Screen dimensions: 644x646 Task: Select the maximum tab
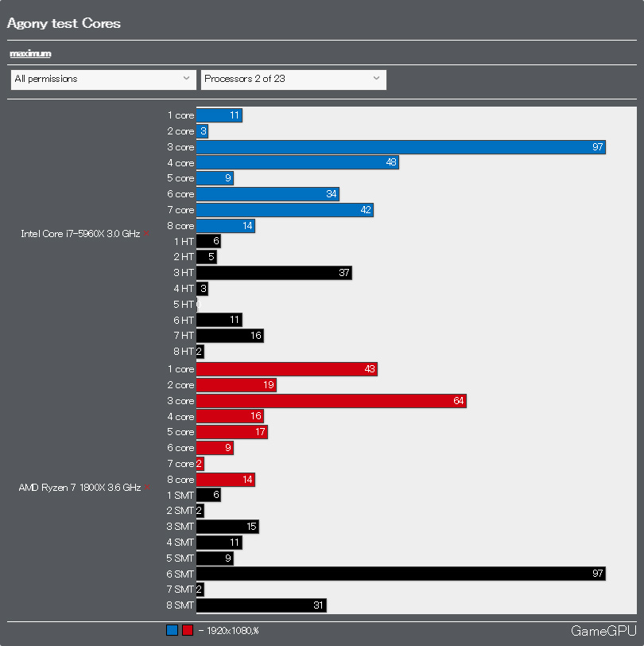tap(30, 53)
